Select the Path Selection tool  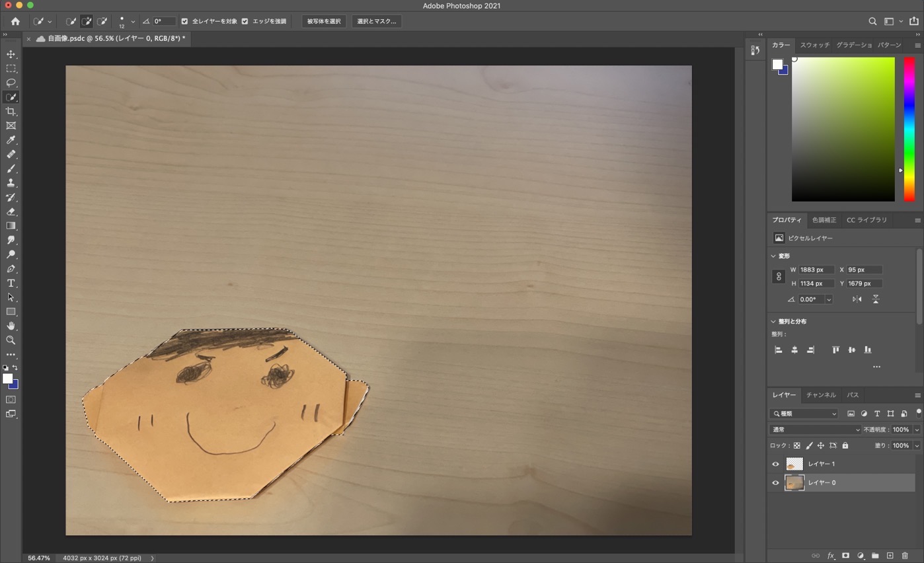click(11, 297)
